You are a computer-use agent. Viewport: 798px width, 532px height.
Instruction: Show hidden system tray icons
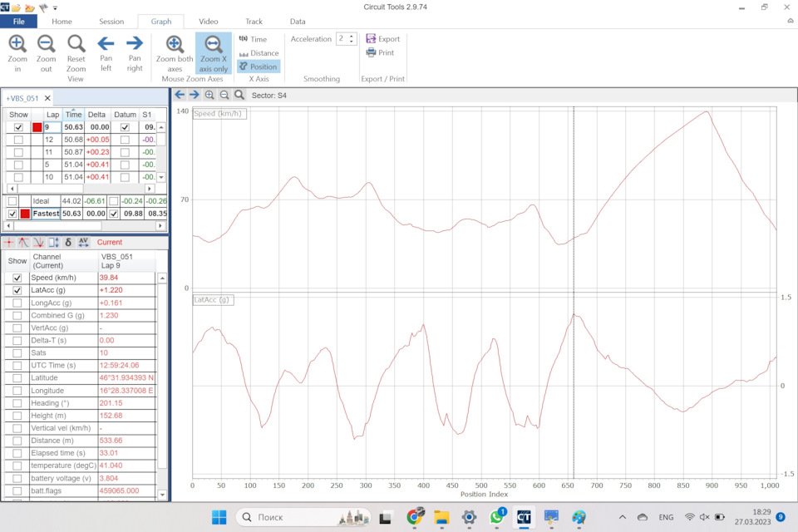[623, 517]
